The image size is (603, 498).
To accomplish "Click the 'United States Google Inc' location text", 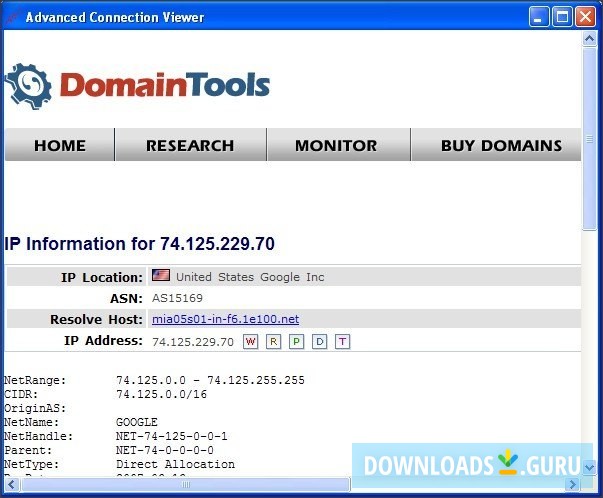I will (250, 277).
